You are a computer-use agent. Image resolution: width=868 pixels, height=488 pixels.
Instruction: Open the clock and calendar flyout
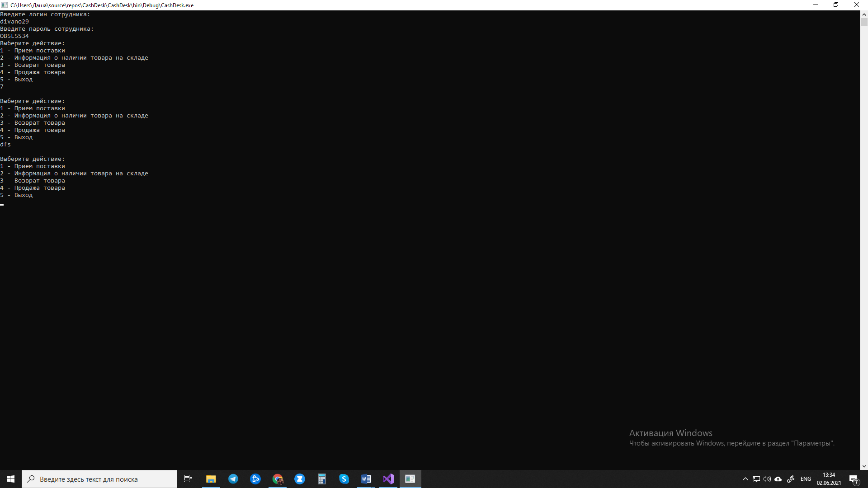829,479
